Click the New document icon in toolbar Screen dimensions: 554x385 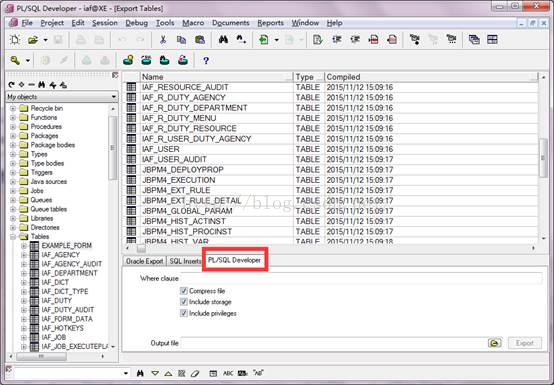coord(15,40)
